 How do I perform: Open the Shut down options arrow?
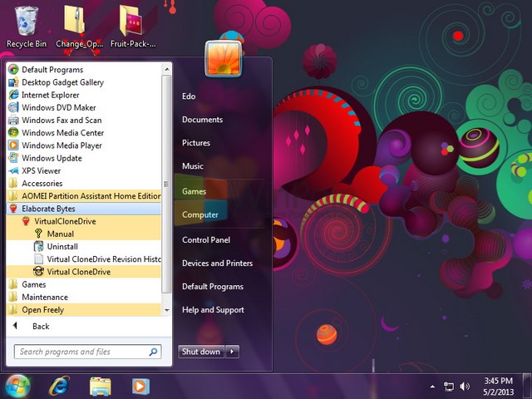232,352
